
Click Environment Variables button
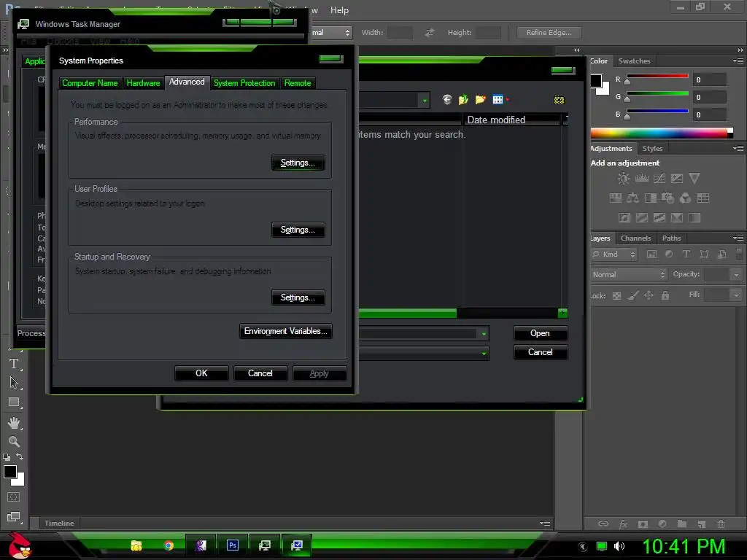tap(285, 331)
